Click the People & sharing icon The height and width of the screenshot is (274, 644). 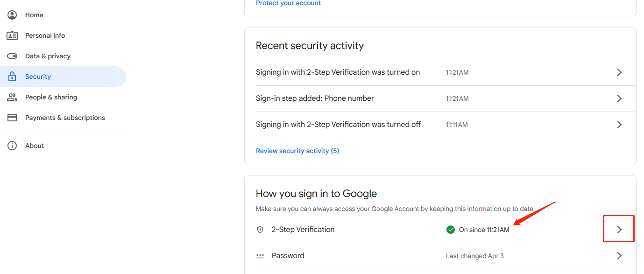click(x=12, y=97)
